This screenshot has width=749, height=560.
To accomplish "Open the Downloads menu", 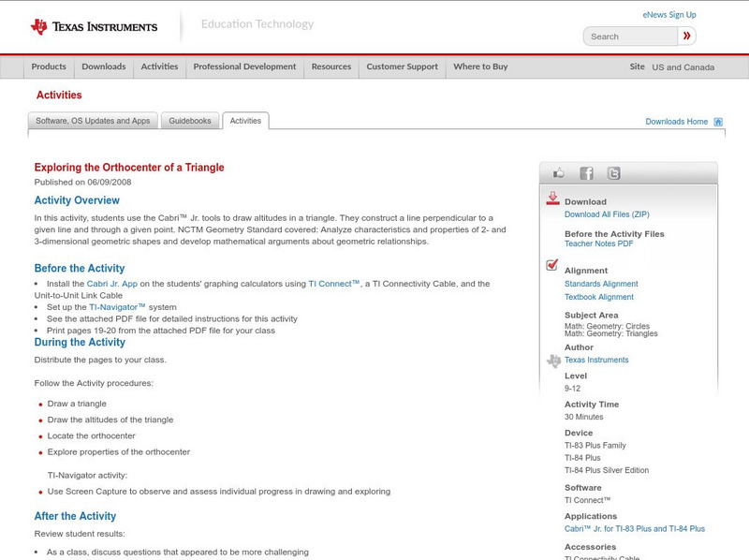I will pyautogui.click(x=104, y=66).
